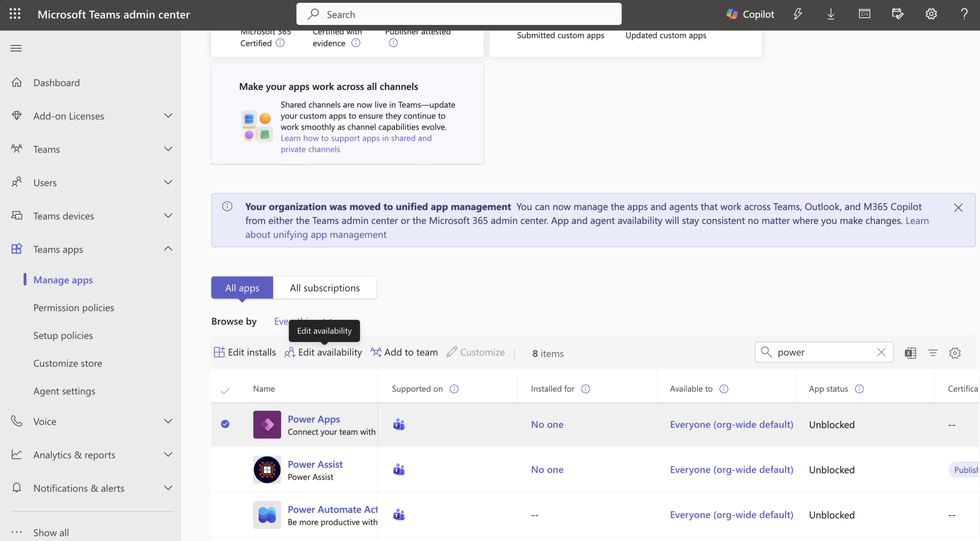Click the Power Assist app icon
The height and width of the screenshot is (541, 980).
pyautogui.click(x=267, y=469)
